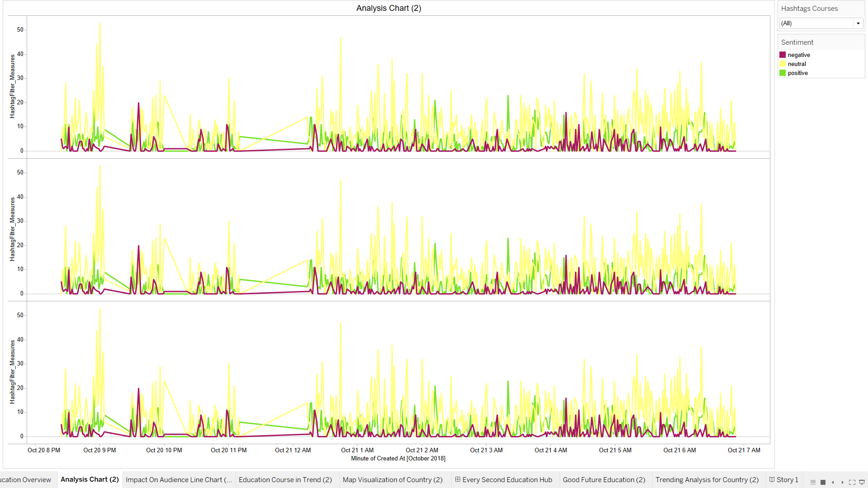
Task: Open Trending Analysis for Country tab
Action: click(707, 480)
